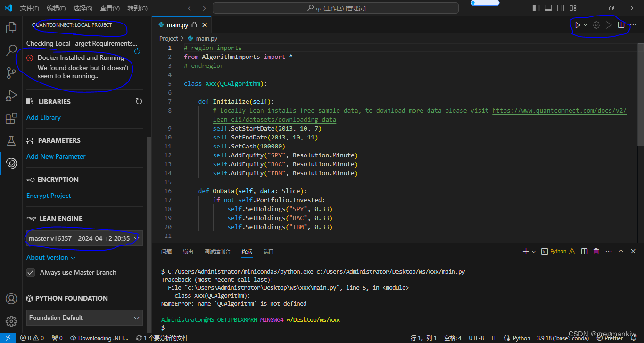
Task: Open the 编辑(E) menu
Action: (x=57, y=8)
